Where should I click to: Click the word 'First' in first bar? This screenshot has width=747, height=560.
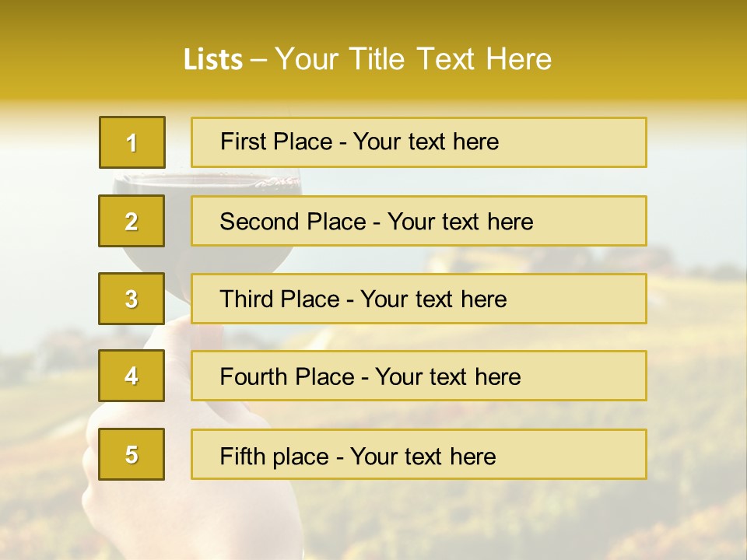[245, 142]
